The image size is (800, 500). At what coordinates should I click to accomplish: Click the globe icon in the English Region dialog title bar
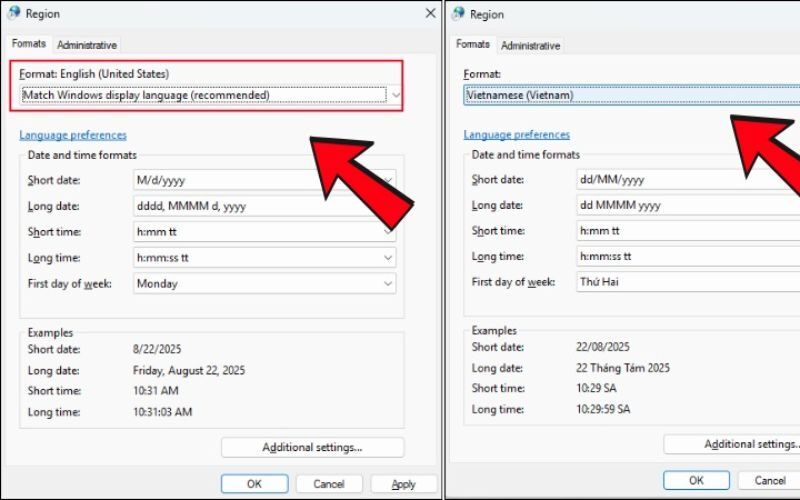14,14
